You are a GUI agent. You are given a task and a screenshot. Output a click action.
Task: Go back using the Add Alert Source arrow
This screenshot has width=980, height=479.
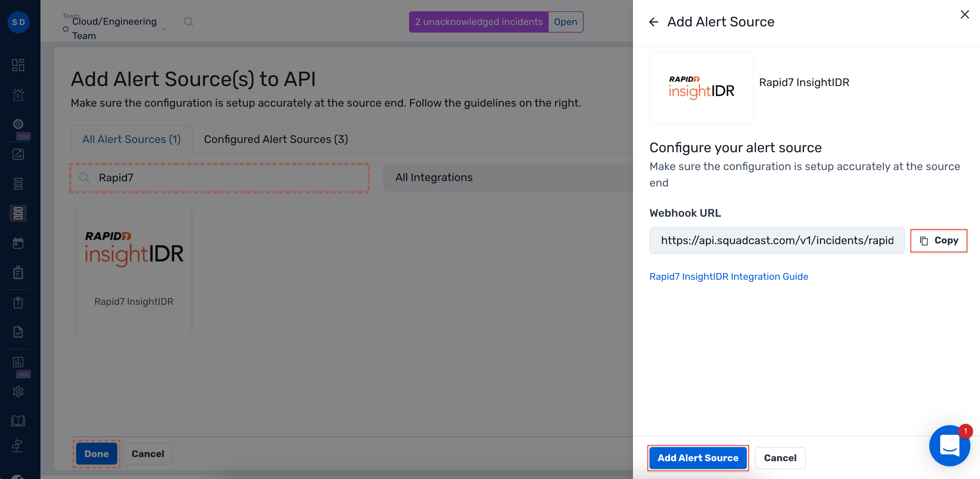654,22
